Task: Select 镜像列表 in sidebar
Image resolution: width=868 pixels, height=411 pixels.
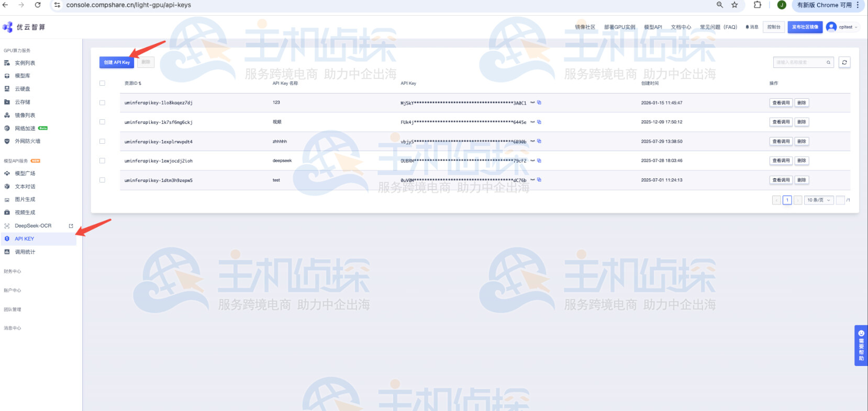Action: coord(25,115)
